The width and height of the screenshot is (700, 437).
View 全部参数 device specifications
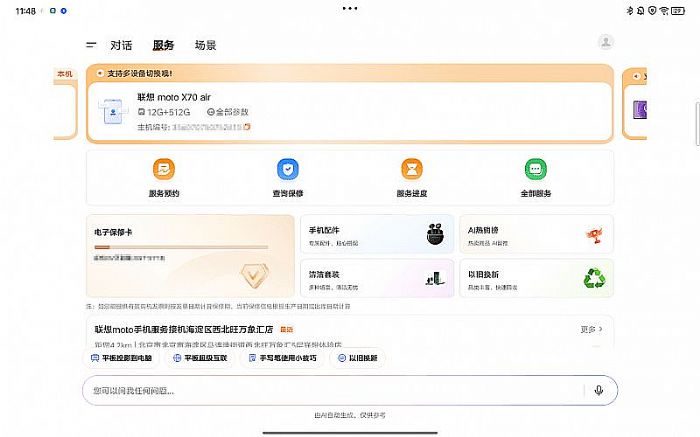pos(229,112)
